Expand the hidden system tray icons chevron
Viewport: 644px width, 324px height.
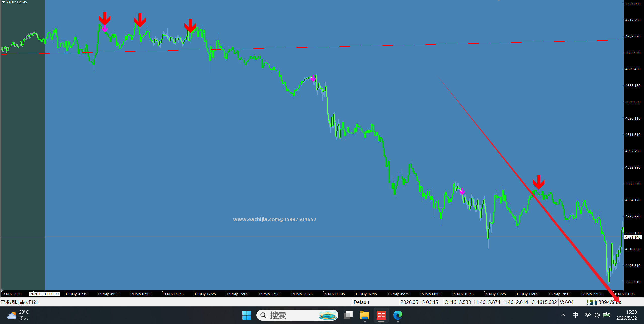click(x=563, y=315)
